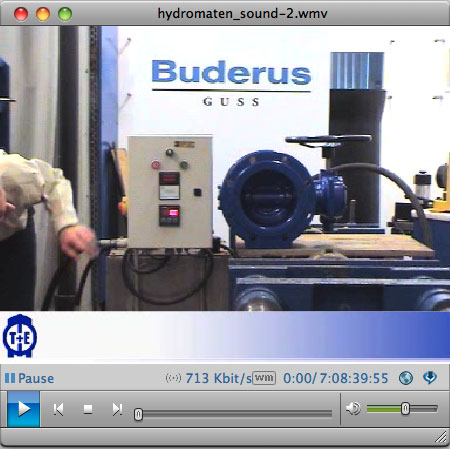Click the blue download arrow icon
The image size is (450, 449).
430,377
